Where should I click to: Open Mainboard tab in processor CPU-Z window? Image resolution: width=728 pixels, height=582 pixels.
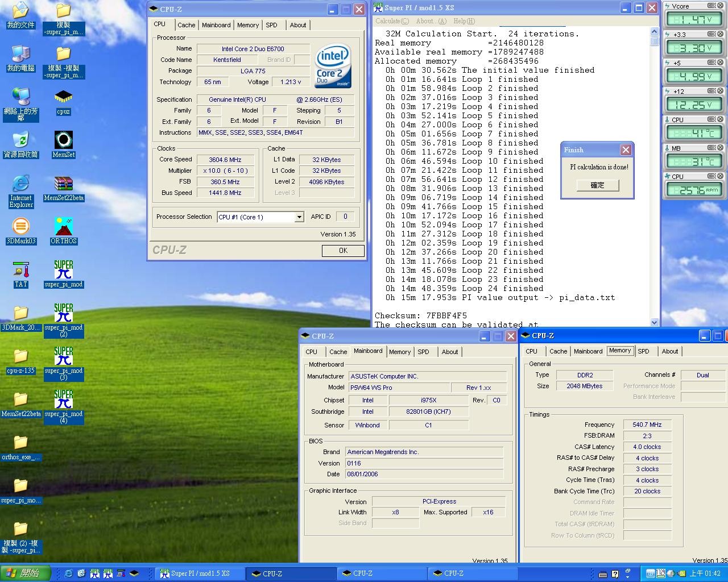click(216, 25)
